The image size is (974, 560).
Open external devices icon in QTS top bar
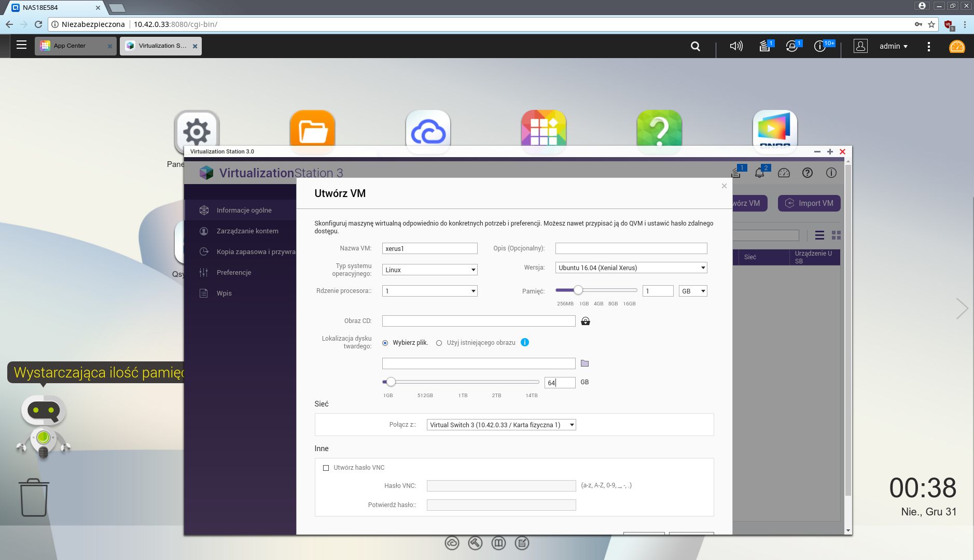pos(792,46)
